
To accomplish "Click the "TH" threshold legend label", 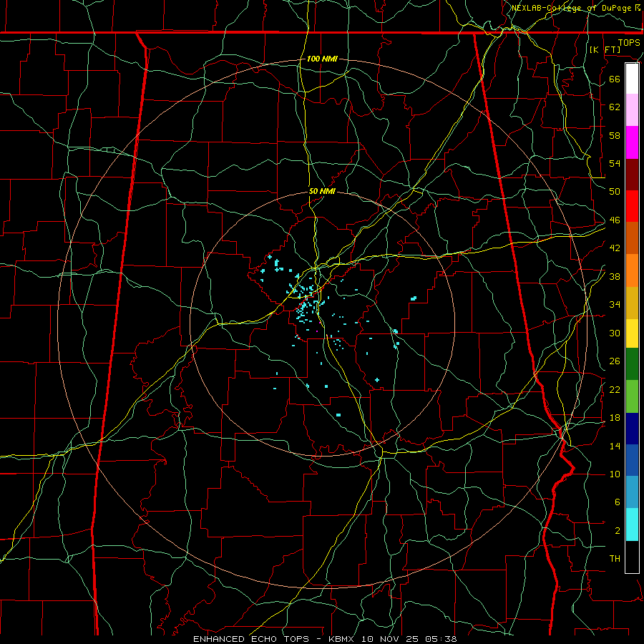I will [x=615, y=559].
